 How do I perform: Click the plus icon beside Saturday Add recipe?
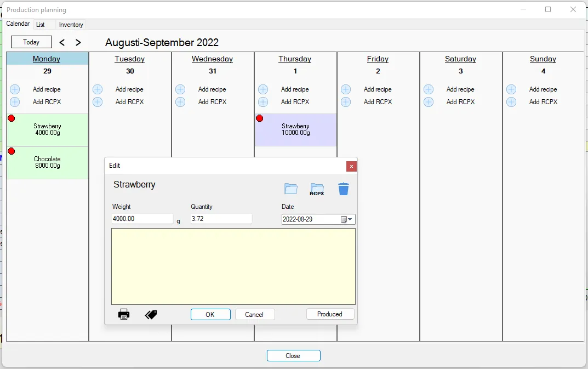point(429,89)
